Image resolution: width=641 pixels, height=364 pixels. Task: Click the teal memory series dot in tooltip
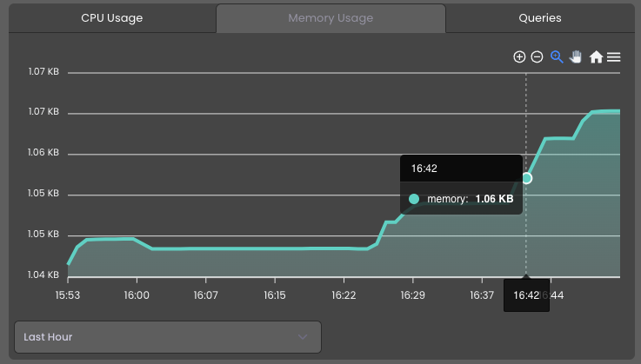pyautogui.click(x=414, y=199)
